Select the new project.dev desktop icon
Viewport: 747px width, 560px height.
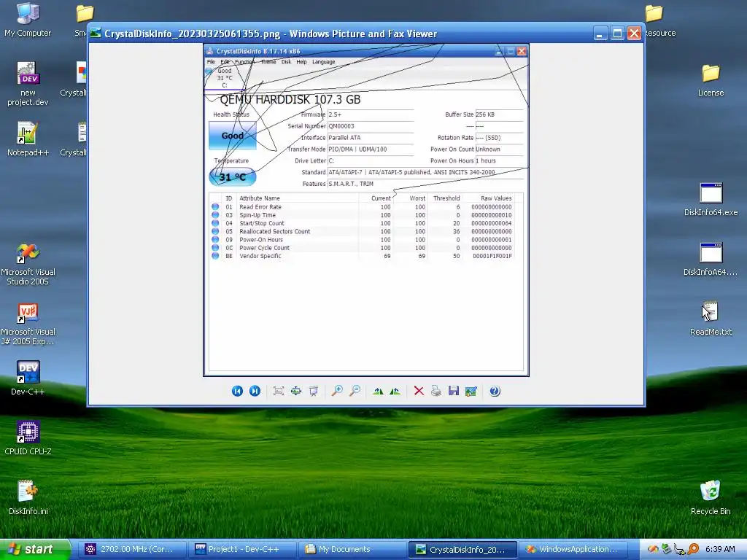tap(28, 85)
